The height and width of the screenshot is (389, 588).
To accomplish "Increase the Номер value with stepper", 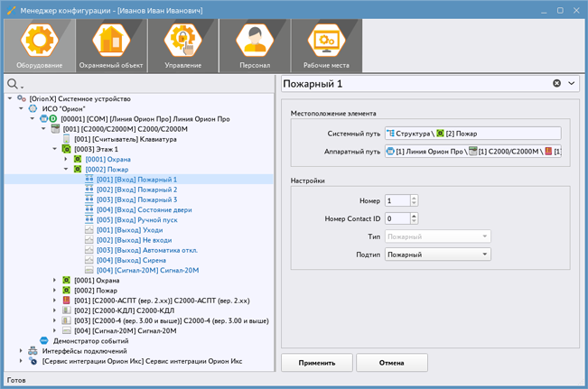I will point(414,198).
